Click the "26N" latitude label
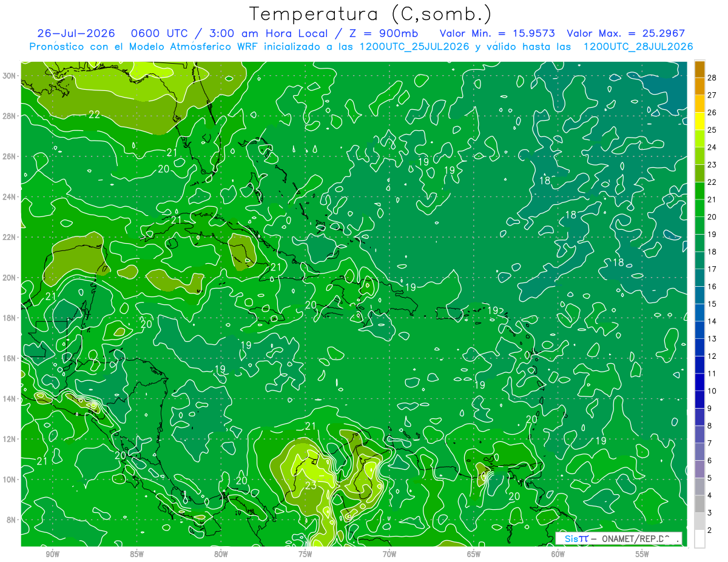 (x=10, y=156)
